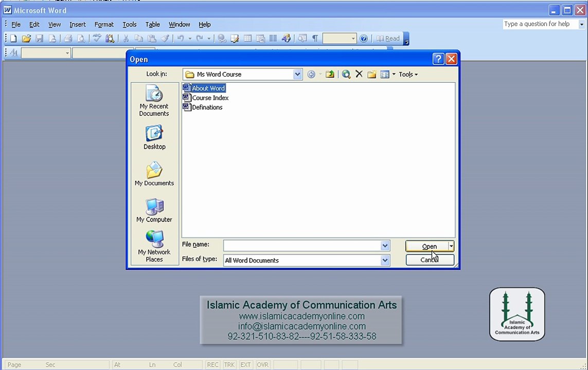Select the Course Index document
The height and width of the screenshot is (370, 588).
pyautogui.click(x=205, y=98)
